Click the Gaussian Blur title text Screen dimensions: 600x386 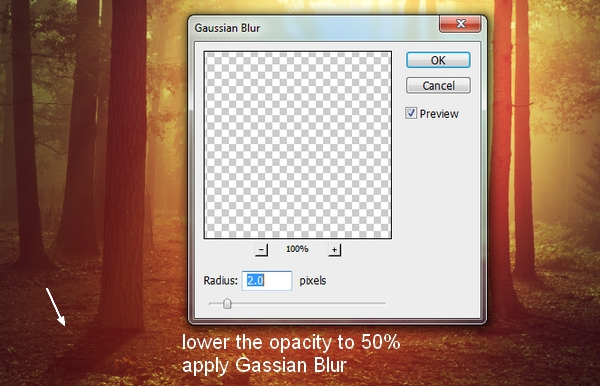(x=227, y=28)
